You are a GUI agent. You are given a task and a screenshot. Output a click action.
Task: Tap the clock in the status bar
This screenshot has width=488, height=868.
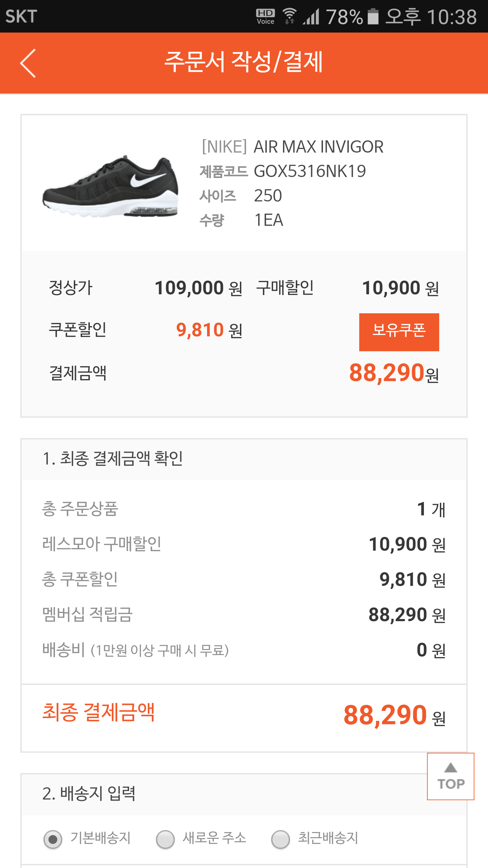[x=431, y=16]
